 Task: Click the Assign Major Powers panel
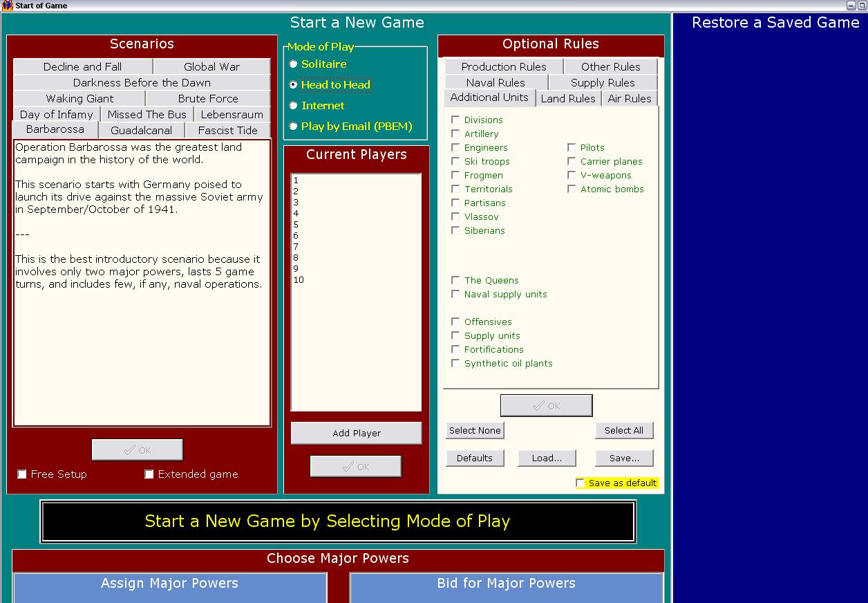170,588
